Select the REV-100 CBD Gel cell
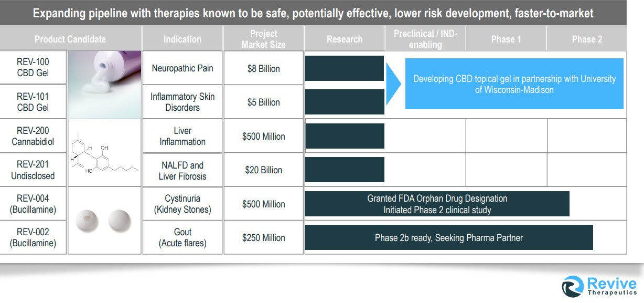This screenshot has height=303, width=644. tap(33, 68)
